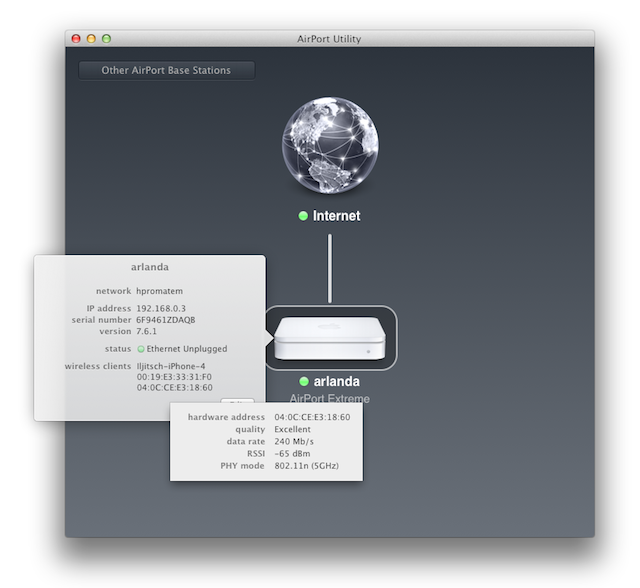Click the green status dot beside Internet
This screenshot has width=640, height=588.
tap(303, 216)
